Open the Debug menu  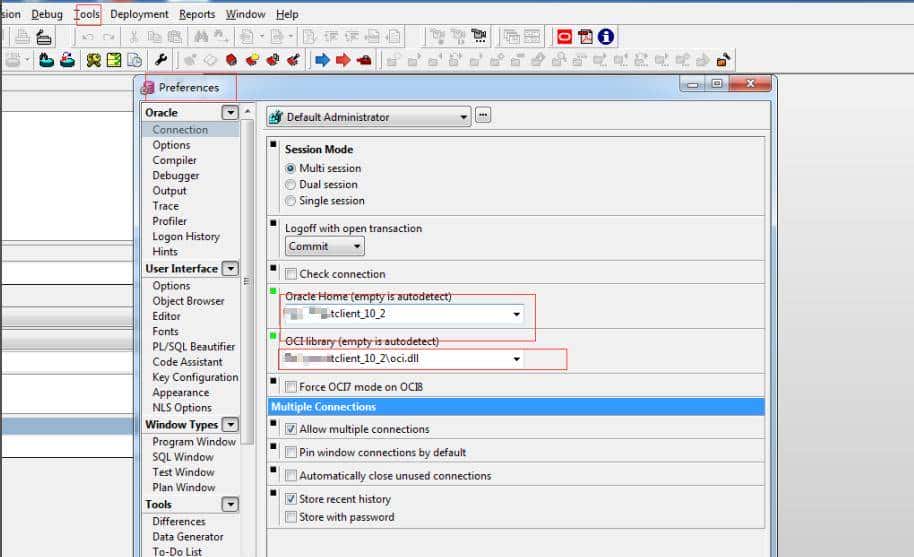[x=47, y=14]
